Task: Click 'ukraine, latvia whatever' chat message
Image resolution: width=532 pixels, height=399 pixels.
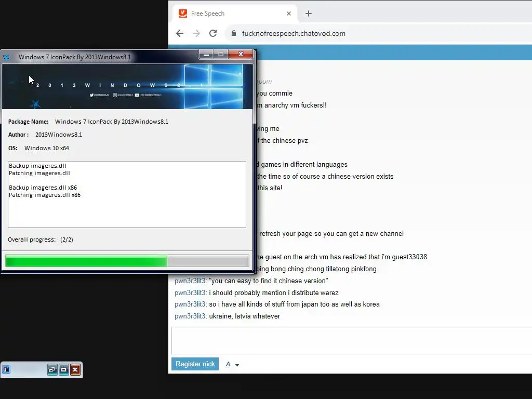Action: click(245, 316)
